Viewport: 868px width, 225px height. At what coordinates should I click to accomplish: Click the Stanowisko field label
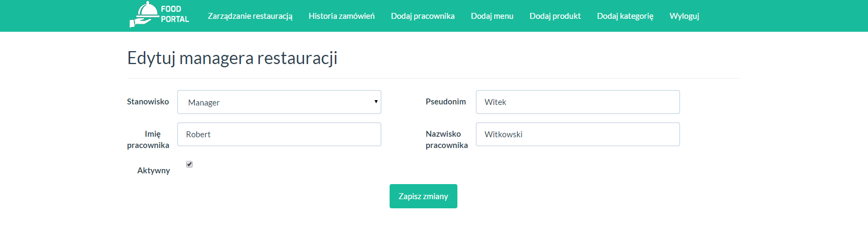pyautogui.click(x=148, y=102)
